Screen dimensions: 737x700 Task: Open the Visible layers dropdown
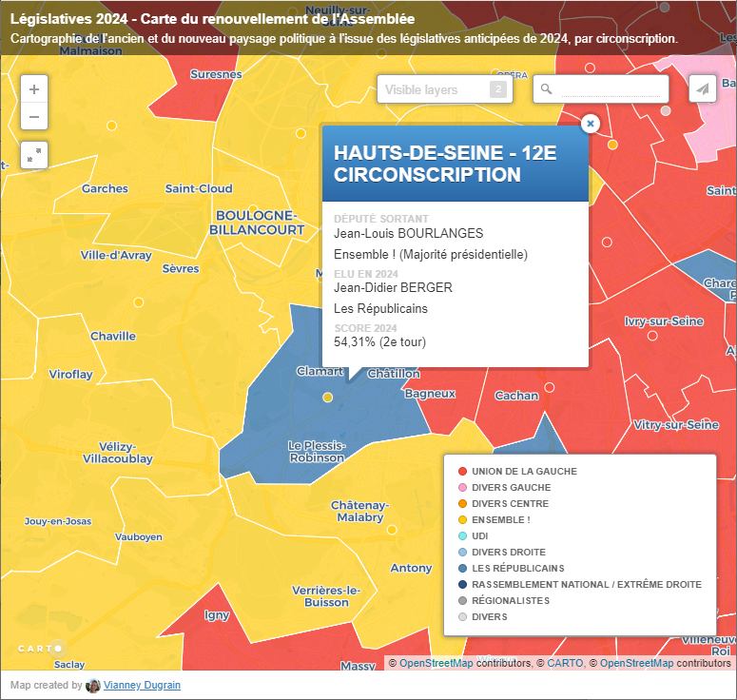pyautogui.click(x=434, y=89)
